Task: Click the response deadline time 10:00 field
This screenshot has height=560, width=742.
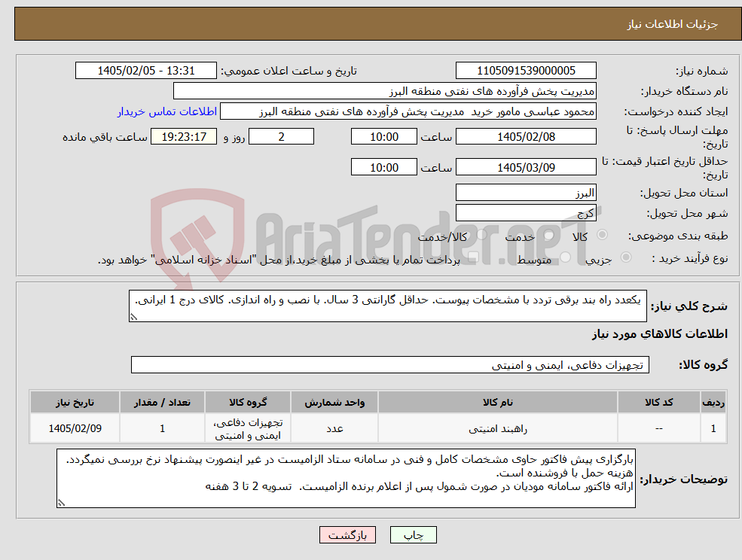Action: (383, 137)
